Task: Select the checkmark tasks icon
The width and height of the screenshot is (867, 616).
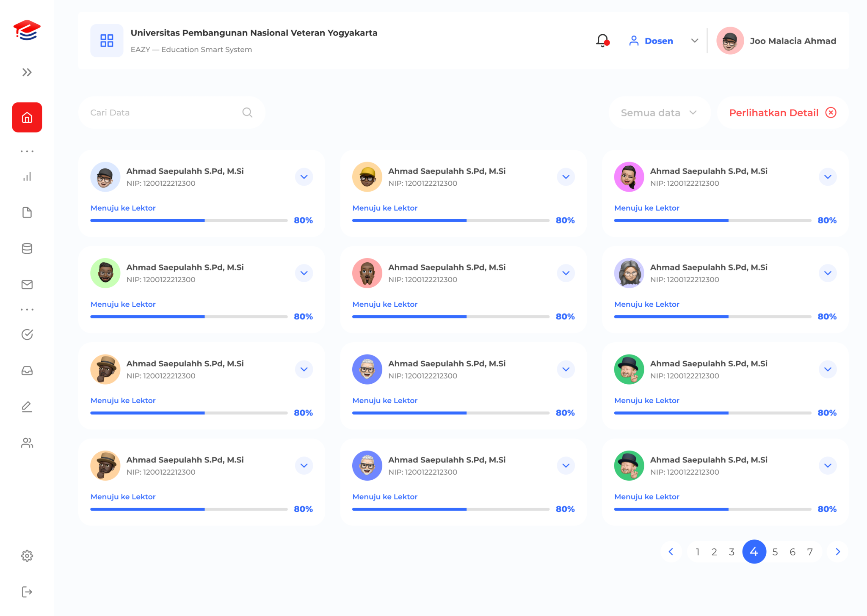Action: (27, 334)
